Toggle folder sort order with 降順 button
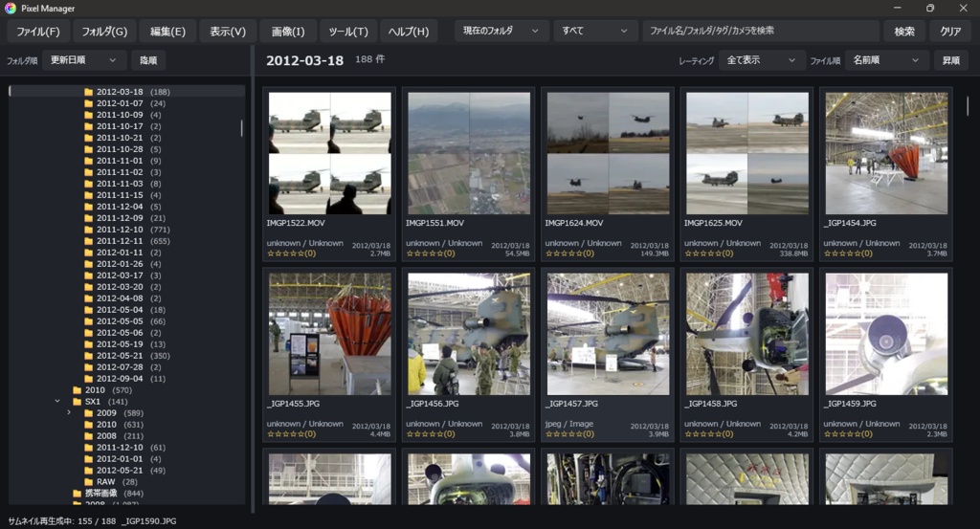 pyautogui.click(x=148, y=60)
